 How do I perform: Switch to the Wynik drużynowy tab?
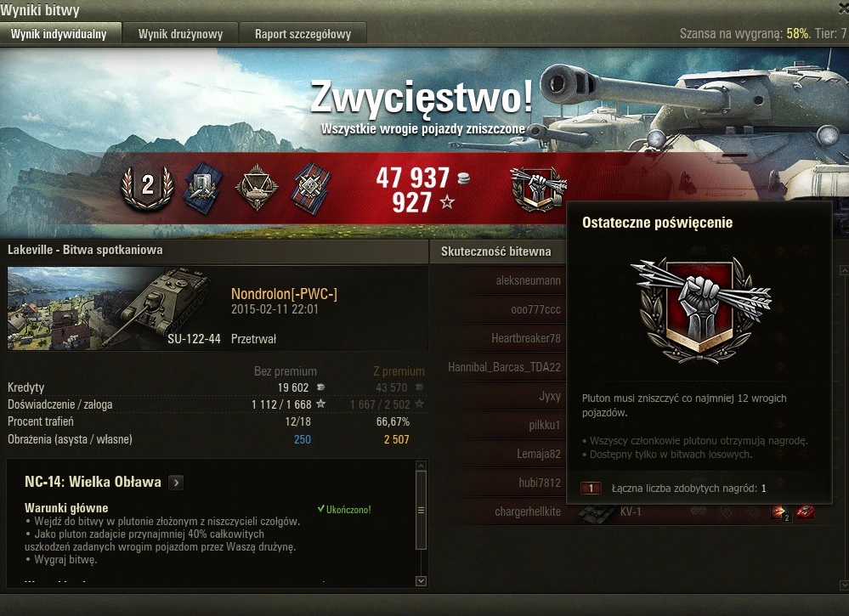coord(180,33)
